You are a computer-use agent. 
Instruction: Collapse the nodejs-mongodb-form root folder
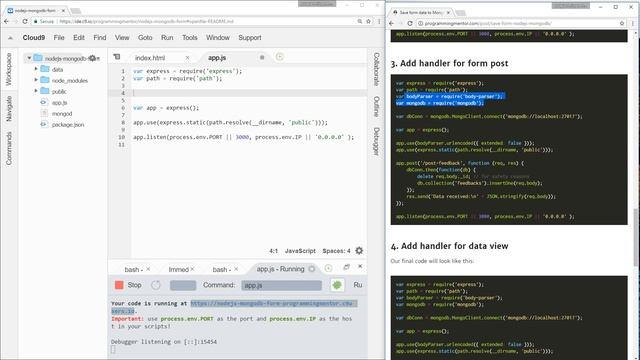29,58
